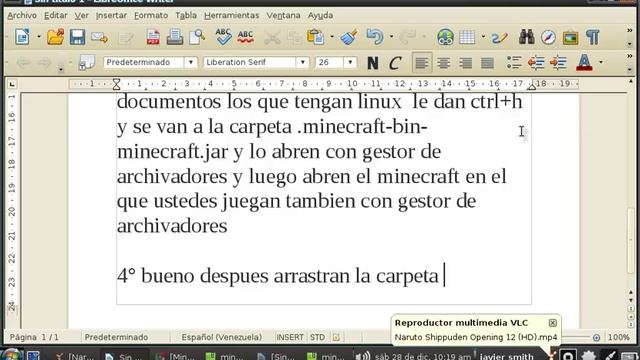
Task: Open the Tabla menu
Action: pyautogui.click(x=186, y=16)
